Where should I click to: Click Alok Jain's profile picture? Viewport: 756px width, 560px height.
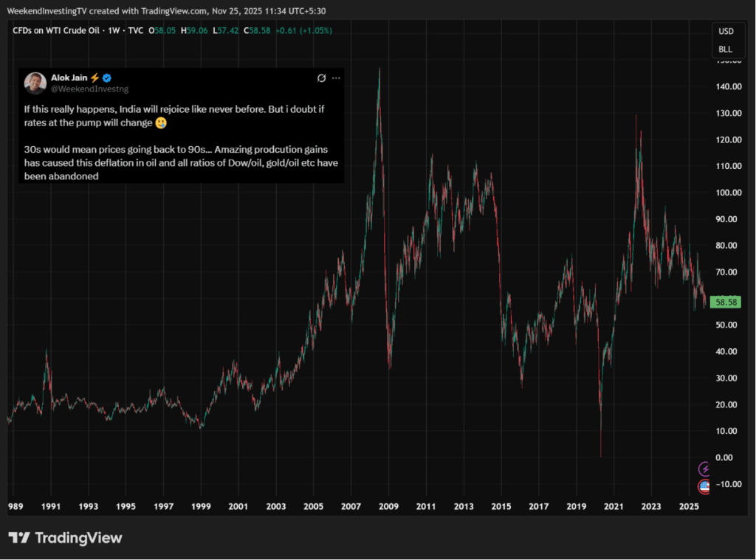35,83
